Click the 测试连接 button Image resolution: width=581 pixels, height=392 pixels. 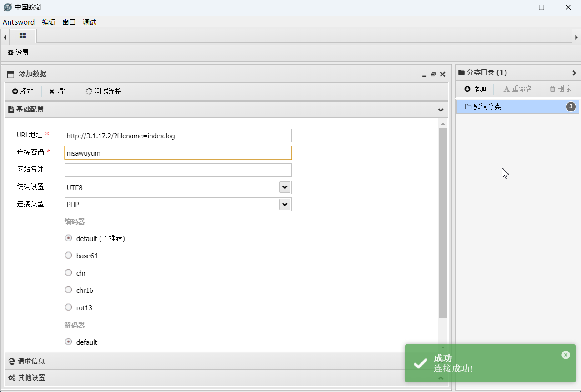[x=104, y=91]
